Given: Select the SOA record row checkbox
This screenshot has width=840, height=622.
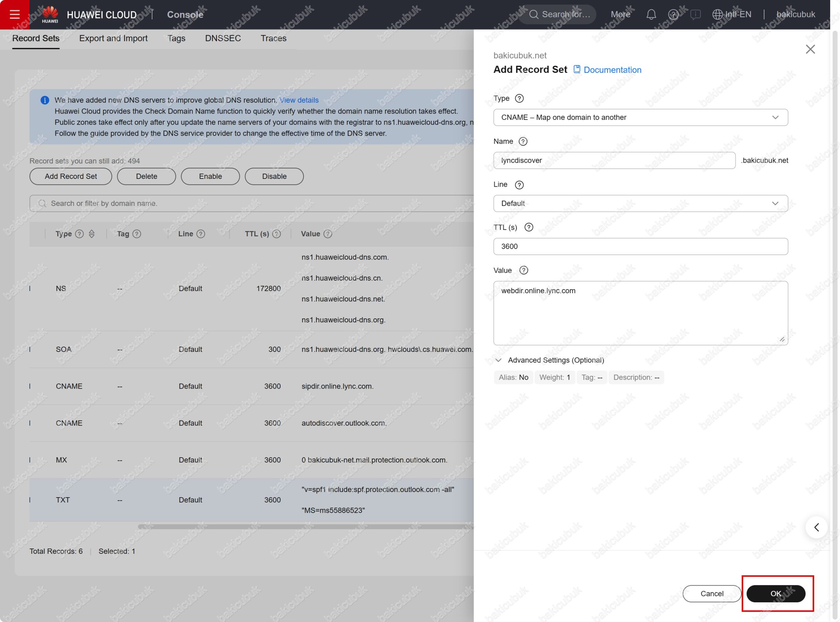Looking at the screenshot, I should point(30,349).
